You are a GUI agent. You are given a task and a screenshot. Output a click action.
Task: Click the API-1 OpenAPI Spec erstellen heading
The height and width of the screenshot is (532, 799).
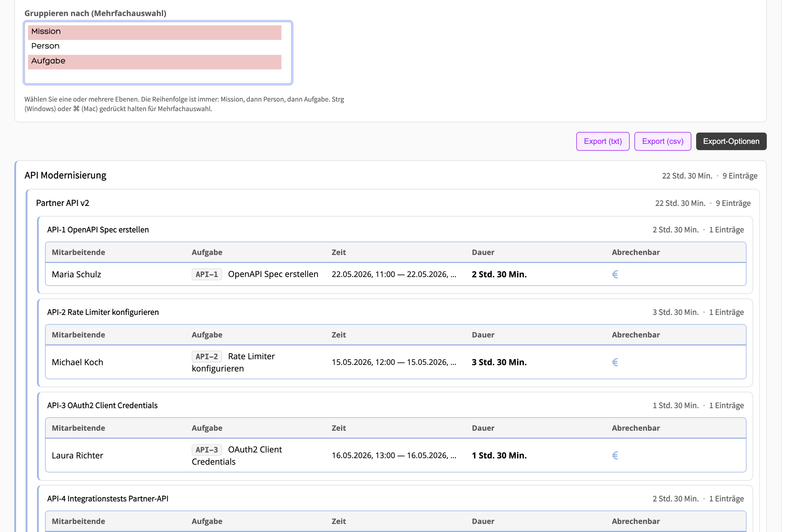[98, 230]
